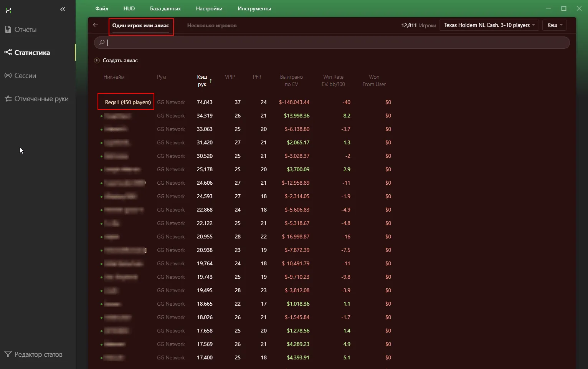This screenshot has width=588, height=369.
Task: Open the База данных menu
Action: (x=165, y=8)
